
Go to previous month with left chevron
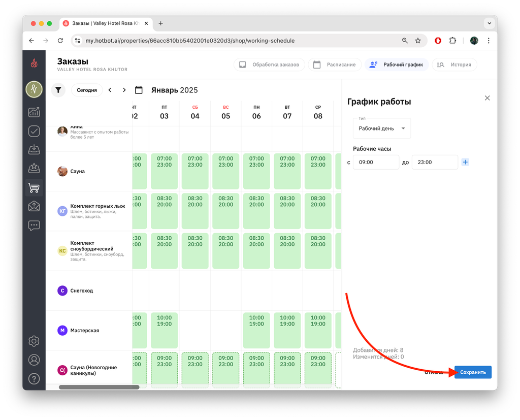[110, 90]
